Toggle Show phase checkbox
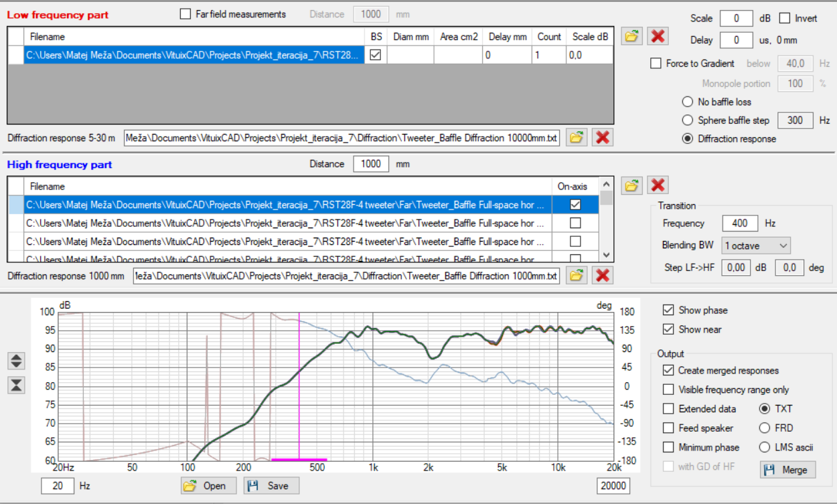Screen dimensions: 837x504 click(668, 310)
